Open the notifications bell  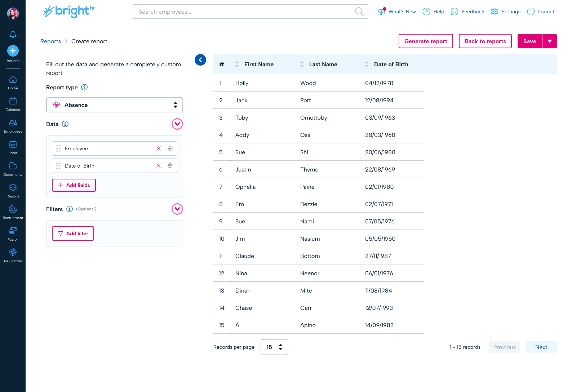click(13, 35)
